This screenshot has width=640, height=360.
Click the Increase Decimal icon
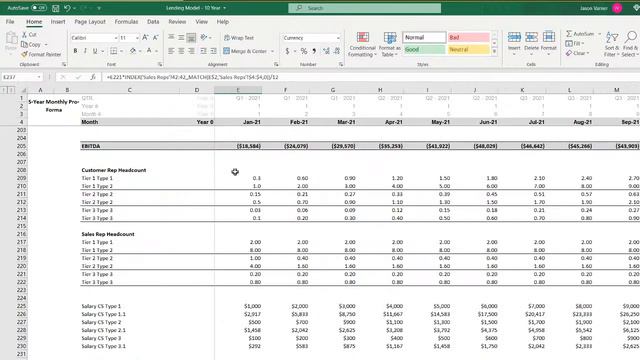326,51
